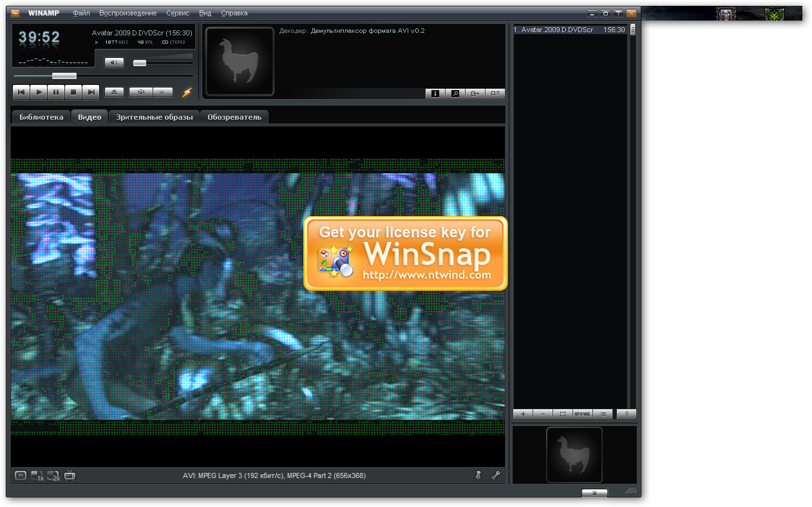Select Avatar.2009.D.DVDScr in the playlist
Viewport: 812px width, 507px height.
click(x=570, y=30)
